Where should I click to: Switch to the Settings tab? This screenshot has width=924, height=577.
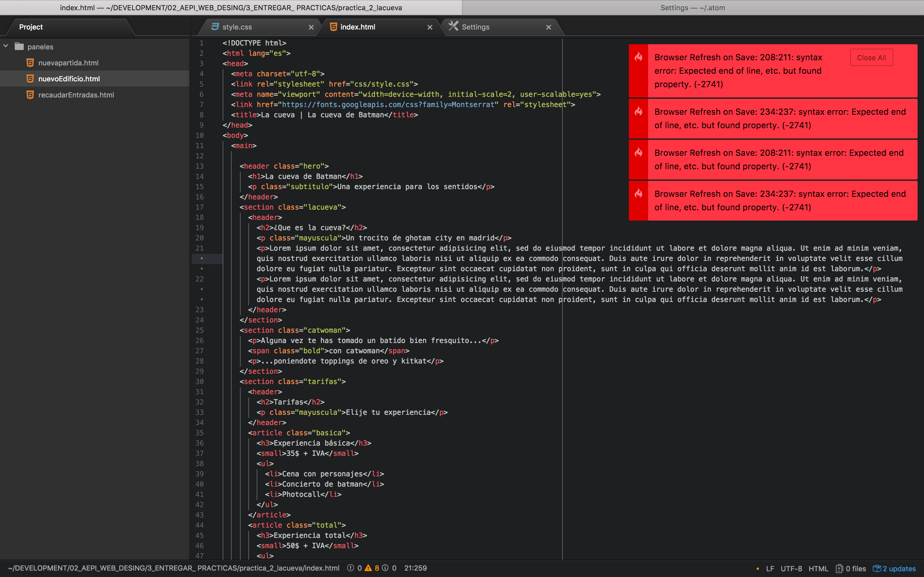coord(475,27)
